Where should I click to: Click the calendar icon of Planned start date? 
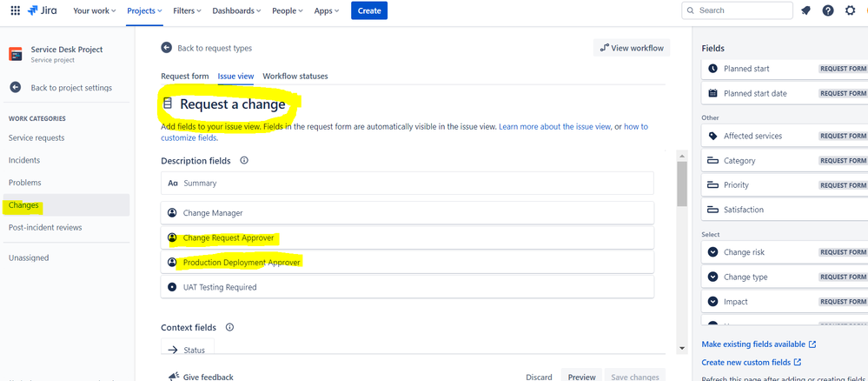point(713,93)
